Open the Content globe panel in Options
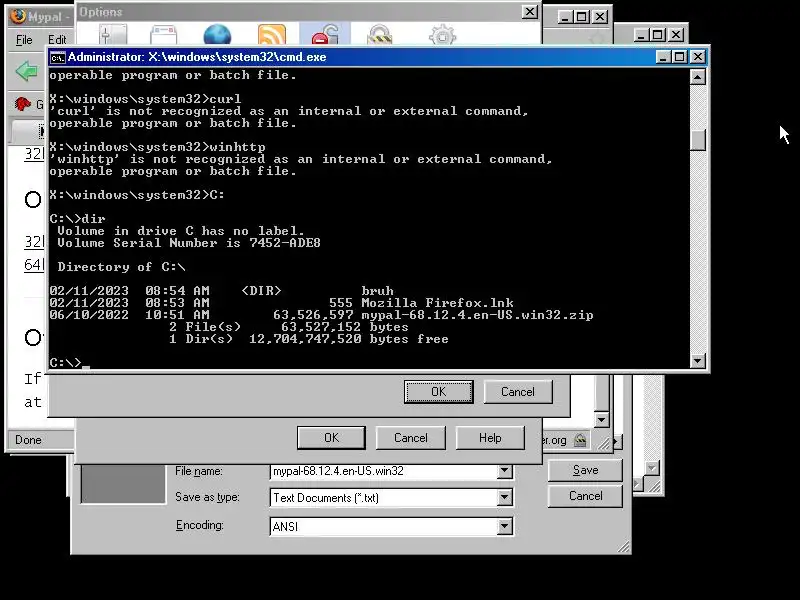Screen dimensions: 800x600 click(x=217, y=35)
